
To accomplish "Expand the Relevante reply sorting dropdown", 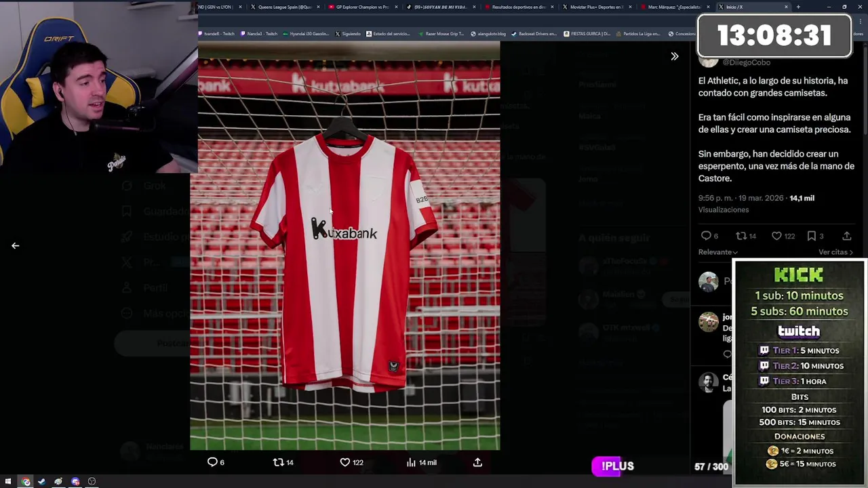I will click(717, 252).
